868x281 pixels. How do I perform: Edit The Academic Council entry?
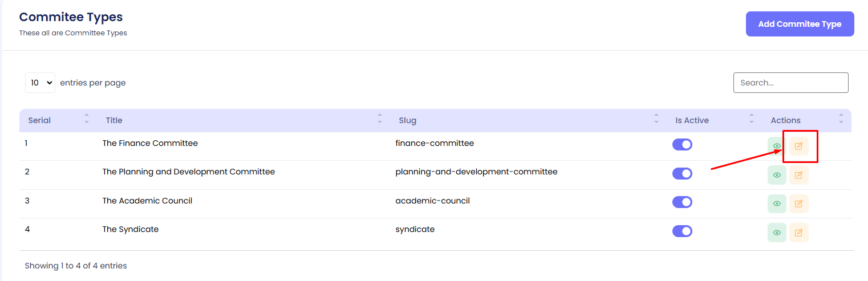click(798, 203)
